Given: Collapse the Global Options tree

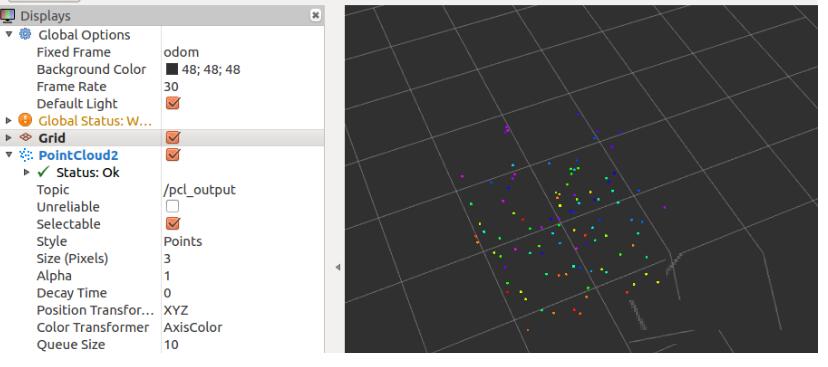Looking at the screenshot, I should (8, 34).
